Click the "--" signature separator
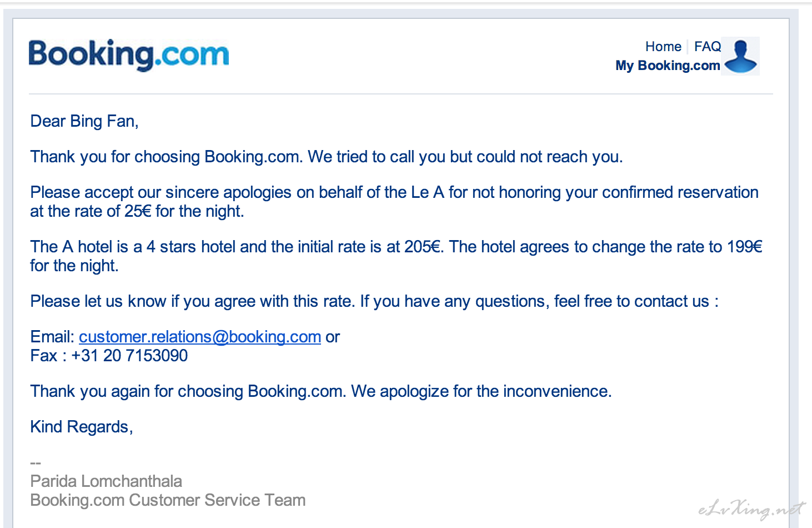 pos(36,463)
